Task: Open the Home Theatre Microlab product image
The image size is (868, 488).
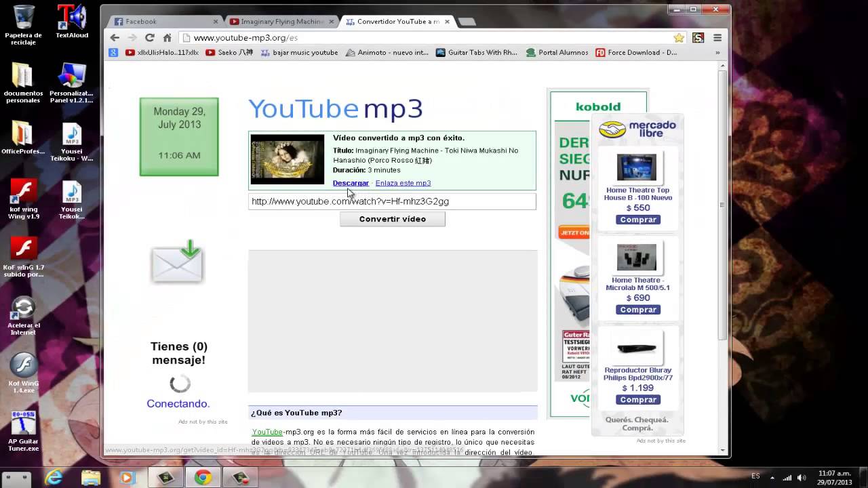Action: [x=637, y=258]
